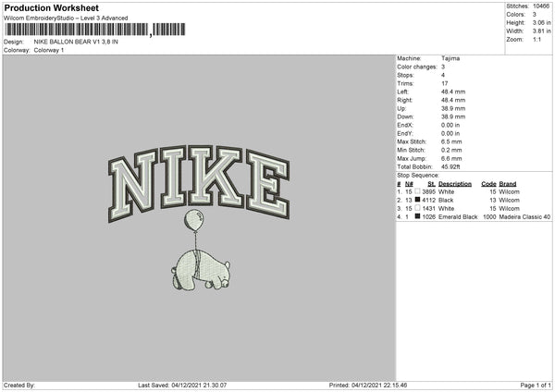This screenshot has height=392, width=555.
Task: Select the black color swatch in row 2
Action: (418, 200)
